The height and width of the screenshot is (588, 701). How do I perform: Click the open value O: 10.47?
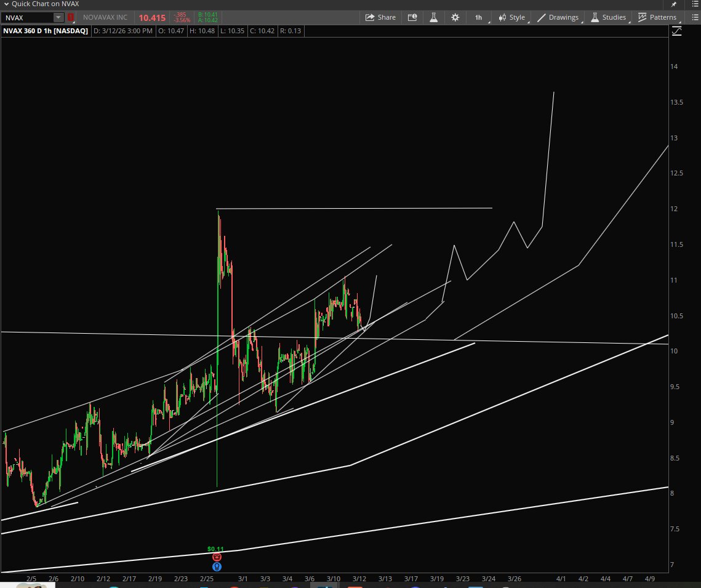[171, 31]
